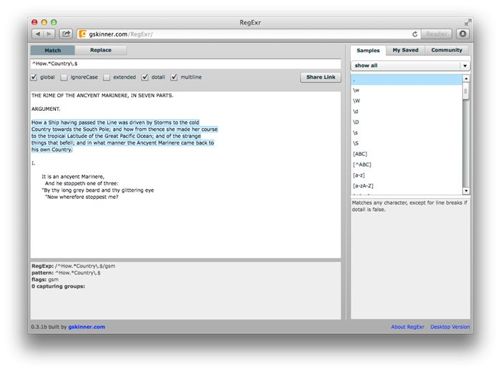
Task: Go back with the browser back arrow
Action: tap(38, 34)
